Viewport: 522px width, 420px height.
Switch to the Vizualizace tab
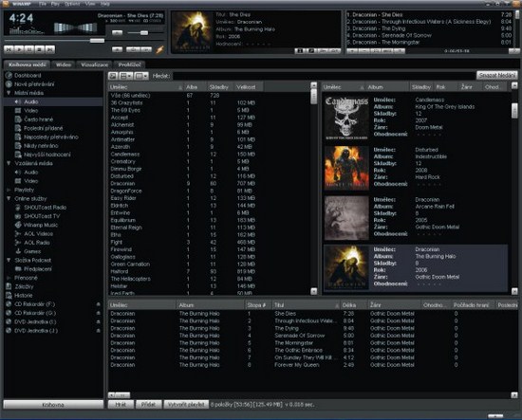94,64
